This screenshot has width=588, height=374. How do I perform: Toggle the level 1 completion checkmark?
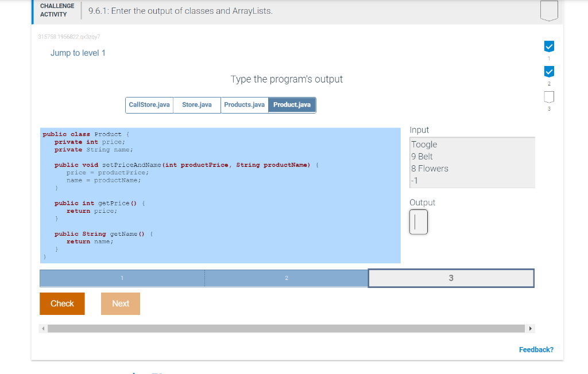(x=549, y=46)
